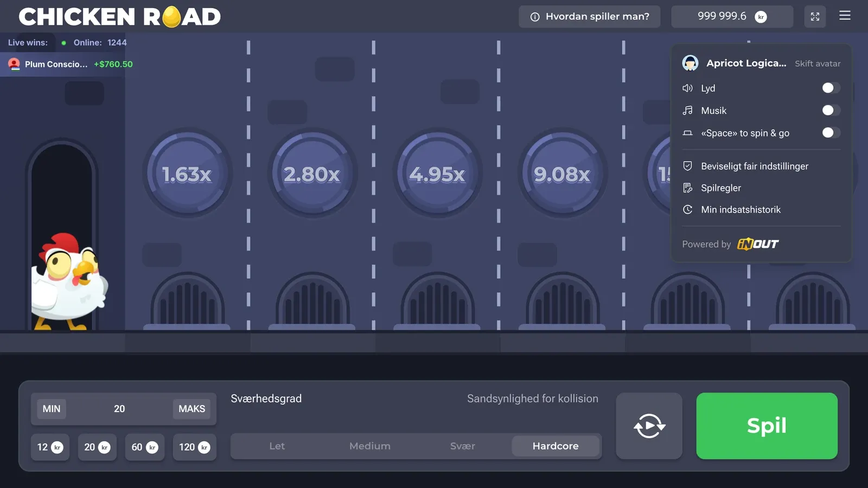Open Hvordan spiller man help

coord(590,17)
